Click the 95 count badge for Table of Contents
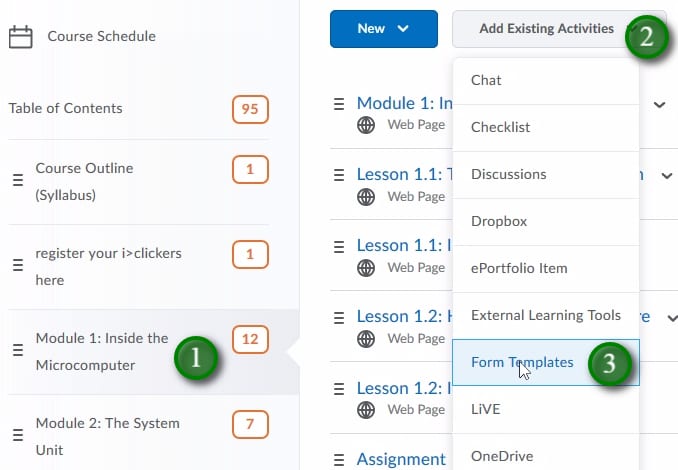The width and height of the screenshot is (678, 470). (249, 108)
